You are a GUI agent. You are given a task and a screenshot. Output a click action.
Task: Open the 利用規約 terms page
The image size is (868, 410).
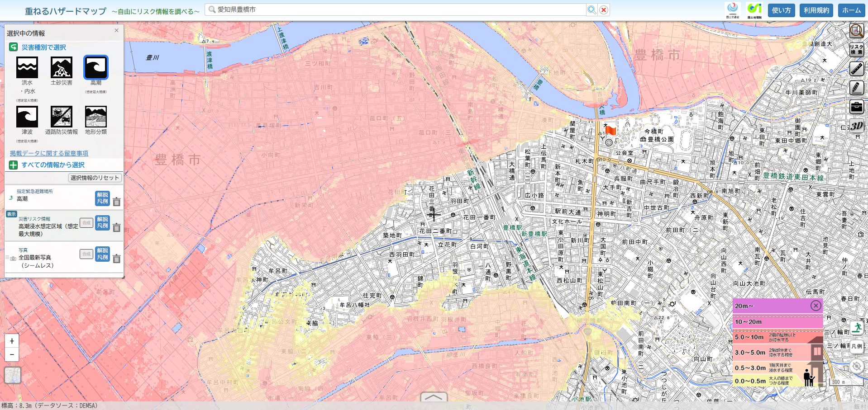(816, 10)
